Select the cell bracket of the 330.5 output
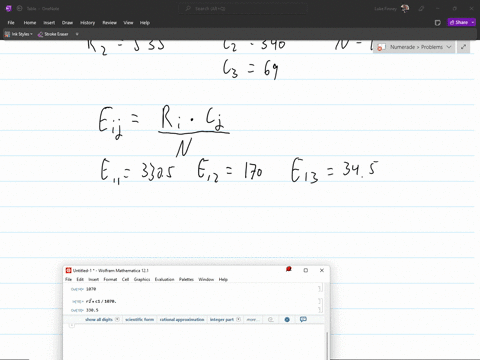This screenshot has width=480, height=360. click(319, 310)
